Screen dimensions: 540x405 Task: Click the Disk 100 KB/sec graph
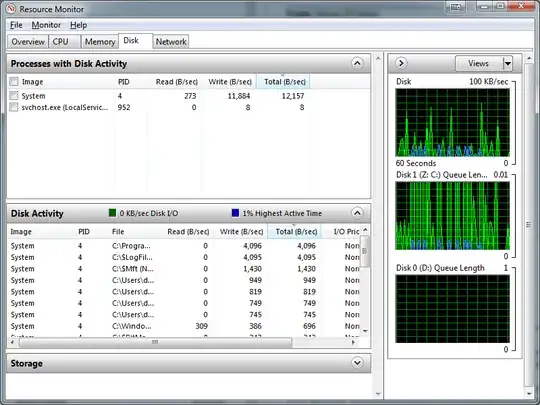453,123
